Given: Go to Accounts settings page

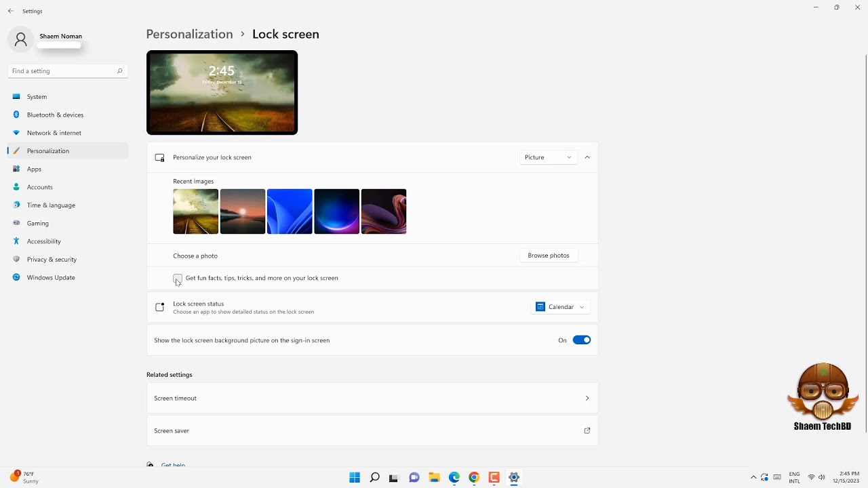Looking at the screenshot, I should point(68,187).
